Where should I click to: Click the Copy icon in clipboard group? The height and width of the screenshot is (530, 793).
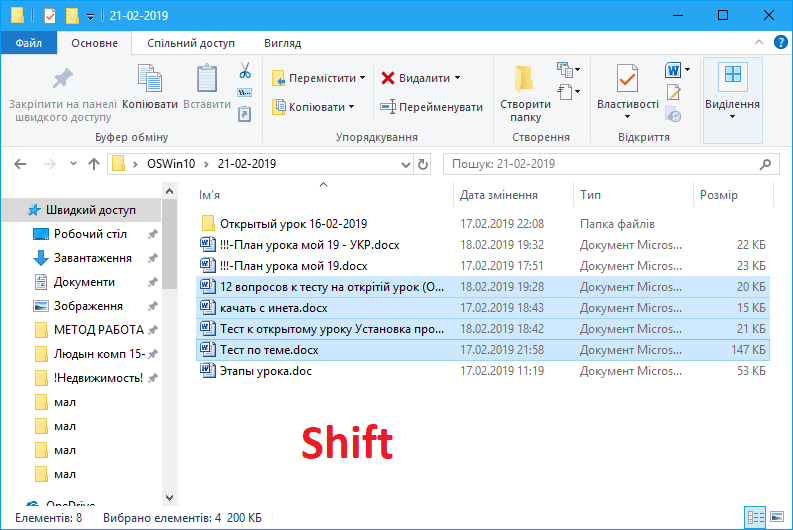pyautogui.click(x=150, y=78)
